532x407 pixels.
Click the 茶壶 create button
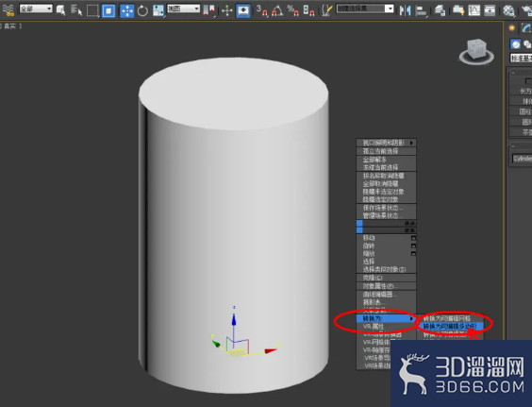522,132
